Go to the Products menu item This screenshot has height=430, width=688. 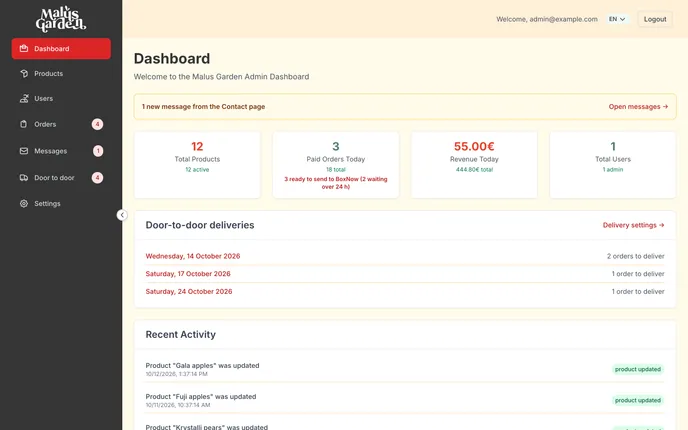coord(61,73)
